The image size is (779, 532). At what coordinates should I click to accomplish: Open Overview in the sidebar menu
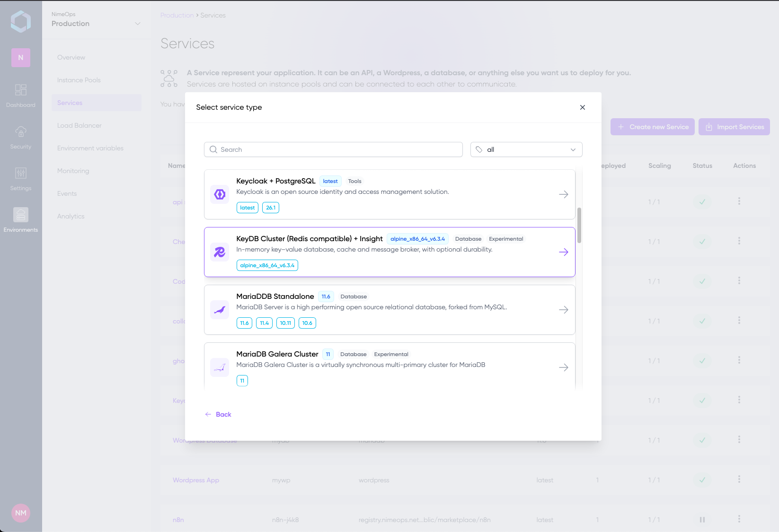pyautogui.click(x=97, y=57)
